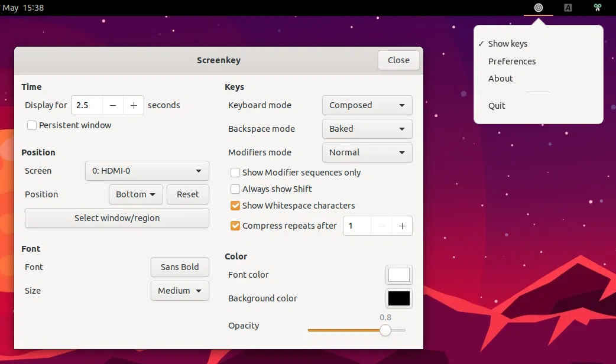Open the Keyboard mode dropdown
Image resolution: width=616 pixels, height=364 pixels.
pos(367,105)
